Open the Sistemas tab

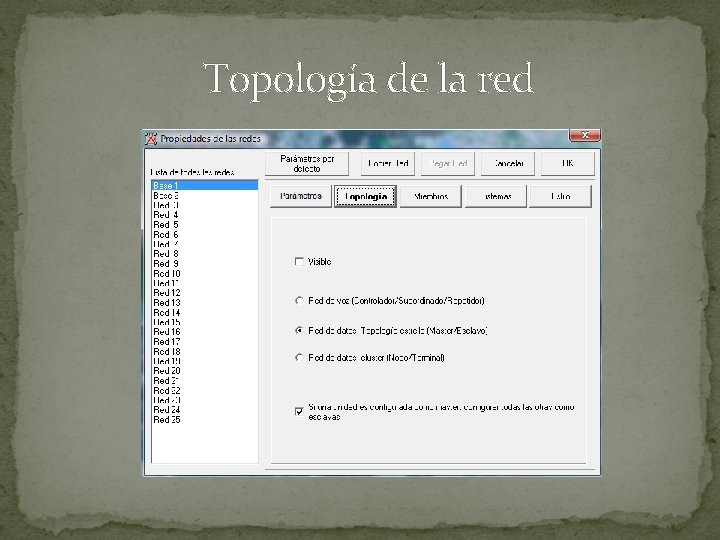pos(496,197)
